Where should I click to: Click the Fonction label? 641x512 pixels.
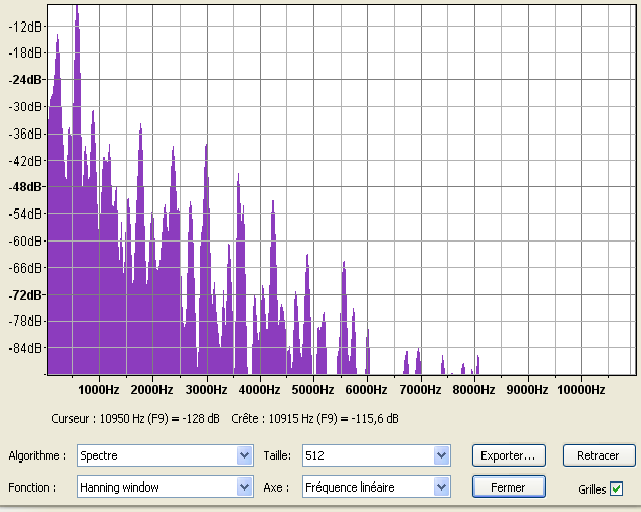[32, 487]
